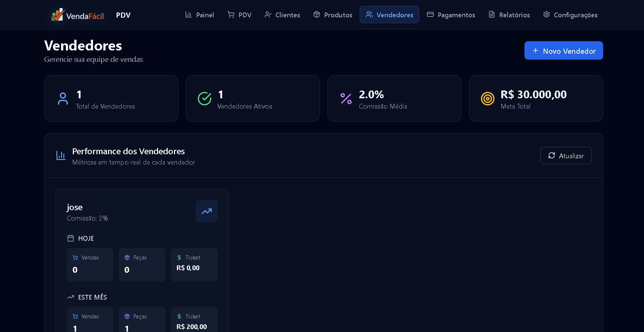The width and height of the screenshot is (644, 332).
Task: Click the cart icon in ESTE MÊS Vendas tile
Action: click(75, 317)
